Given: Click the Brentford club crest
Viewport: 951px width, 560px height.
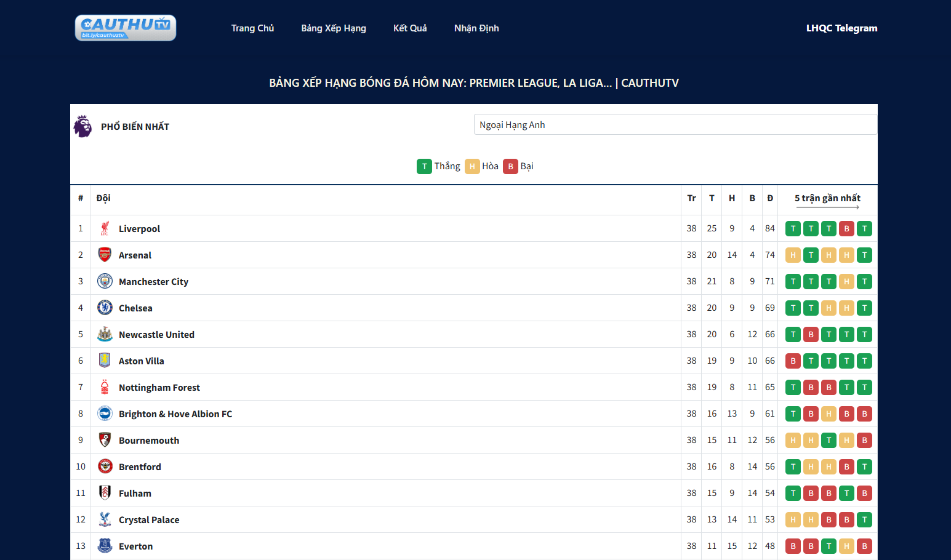Looking at the screenshot, I should coord(105,466).
